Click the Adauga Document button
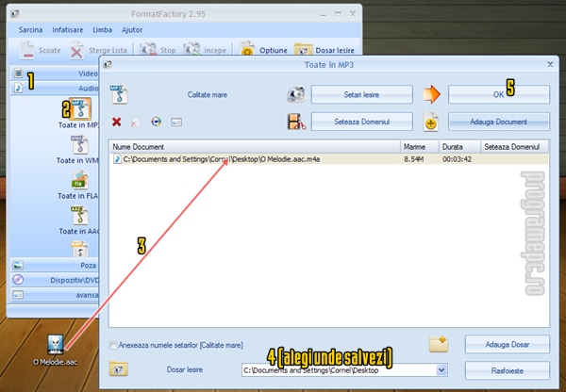The image size is (566, 392). tap(499, 122)
